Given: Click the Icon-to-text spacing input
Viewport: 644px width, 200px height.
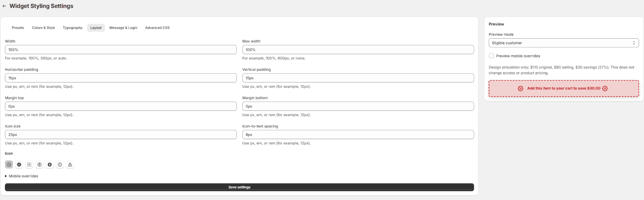Looking at the screenshot, I should click(358, 135).
